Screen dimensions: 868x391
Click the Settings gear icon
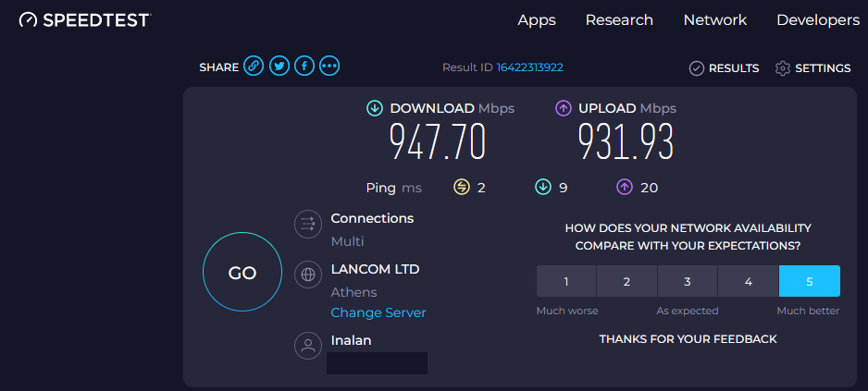coord(783,68)
